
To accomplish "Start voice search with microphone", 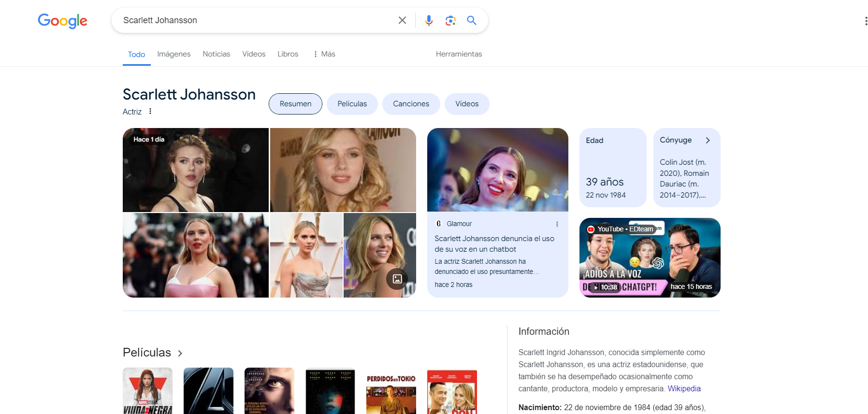I will 429,20.
